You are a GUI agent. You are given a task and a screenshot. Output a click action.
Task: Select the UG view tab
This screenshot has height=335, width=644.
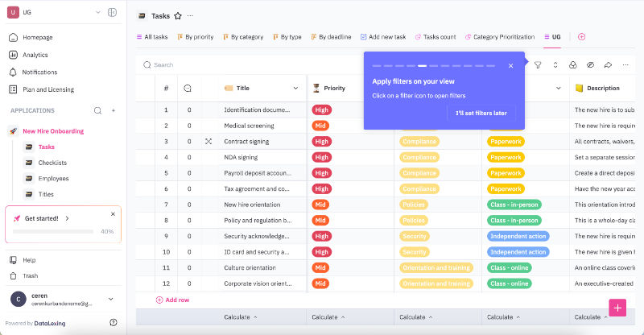coord(552,37)
